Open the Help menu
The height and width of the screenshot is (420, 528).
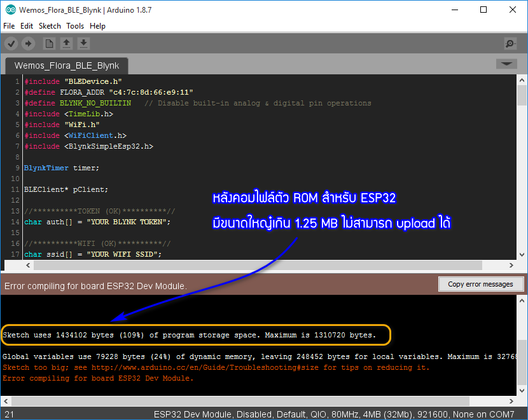click(98, 26)
